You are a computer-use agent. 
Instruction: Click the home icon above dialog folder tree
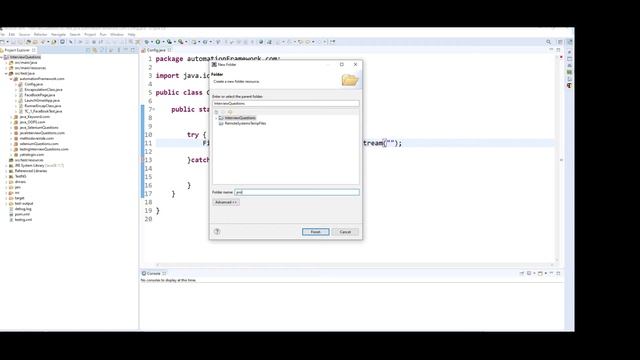[x=216, y=112]
